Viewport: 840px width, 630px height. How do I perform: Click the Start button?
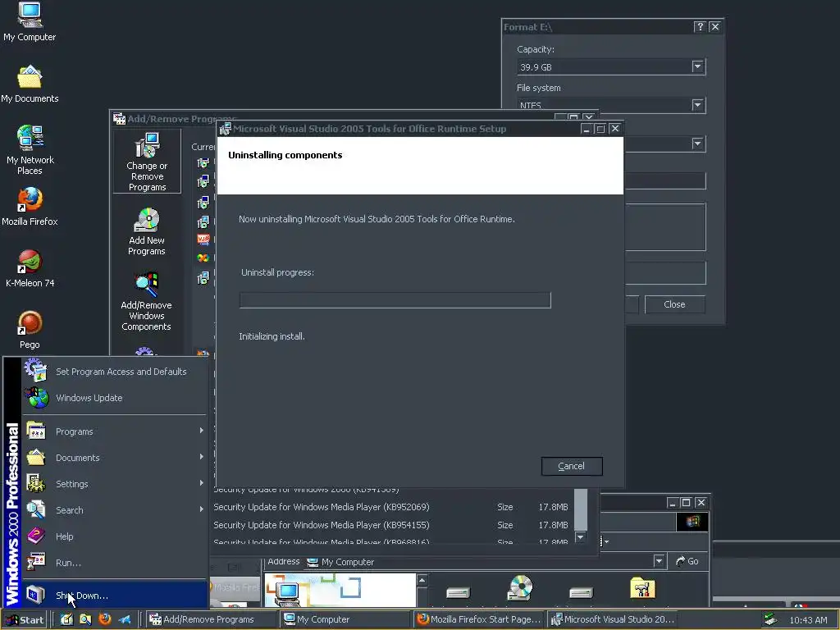coord(25,619)
